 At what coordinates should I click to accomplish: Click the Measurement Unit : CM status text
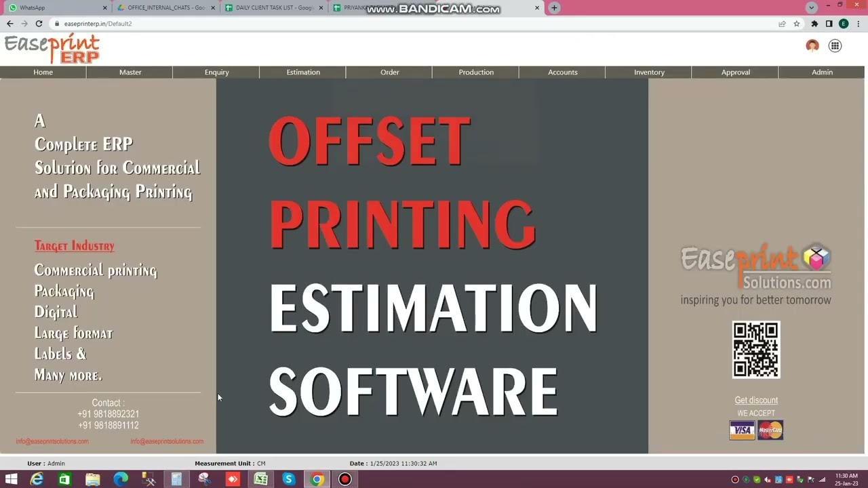point(230,464)
